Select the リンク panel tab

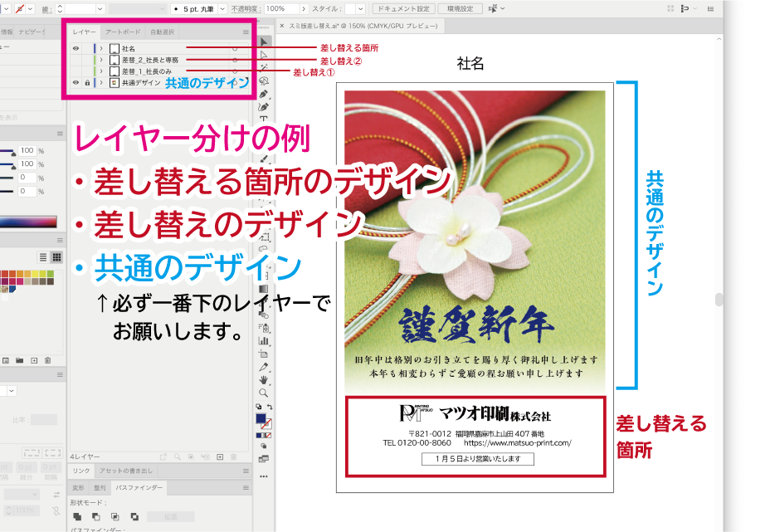pos(81,471)
